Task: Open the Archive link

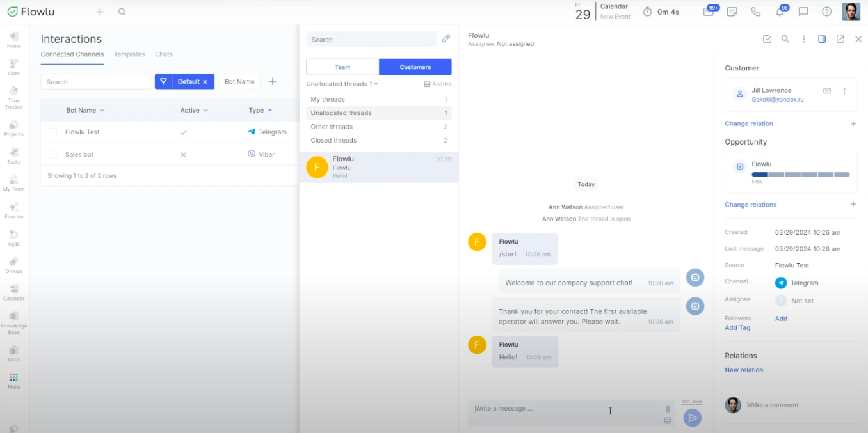Action: pos(438,84)
